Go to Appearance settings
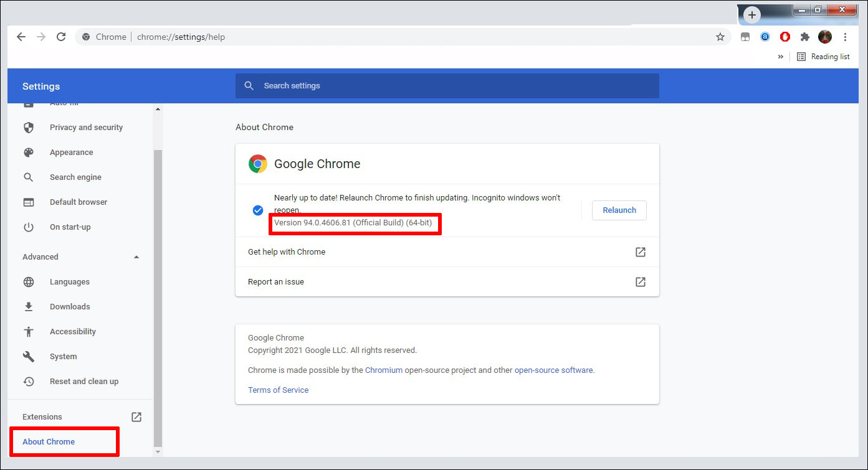 pyautogui.click(x=71, y=153)
